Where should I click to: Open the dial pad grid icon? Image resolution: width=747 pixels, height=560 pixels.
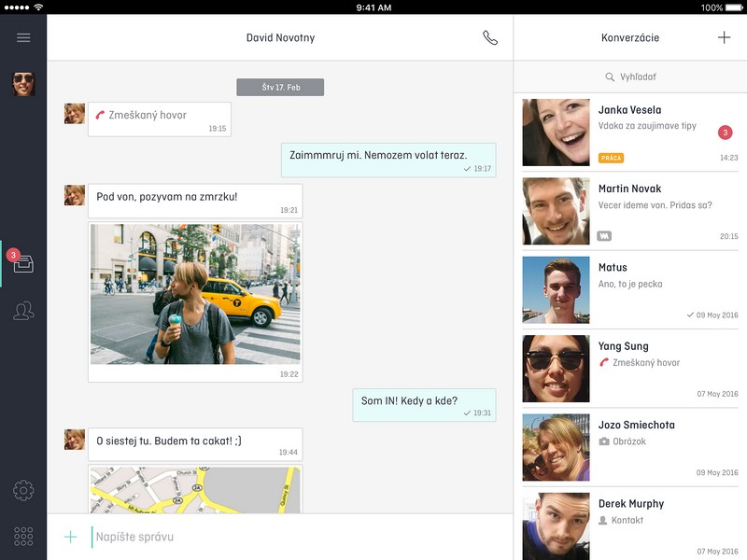[x=23, y=536]
